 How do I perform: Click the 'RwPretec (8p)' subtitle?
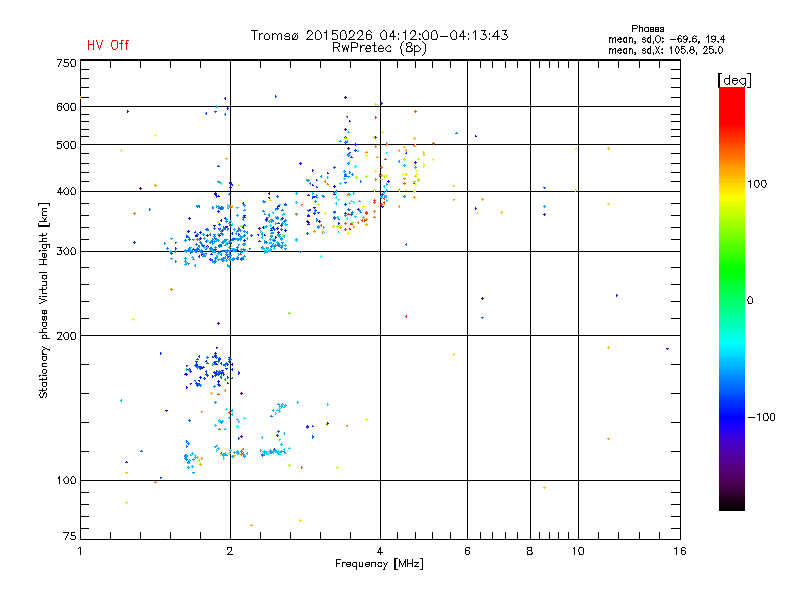[379, 48]
